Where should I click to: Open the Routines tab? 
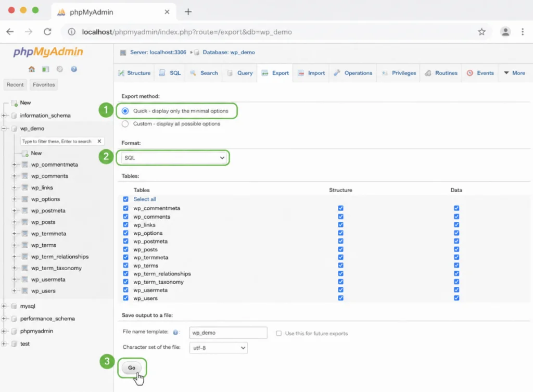[x=441, y=73]
